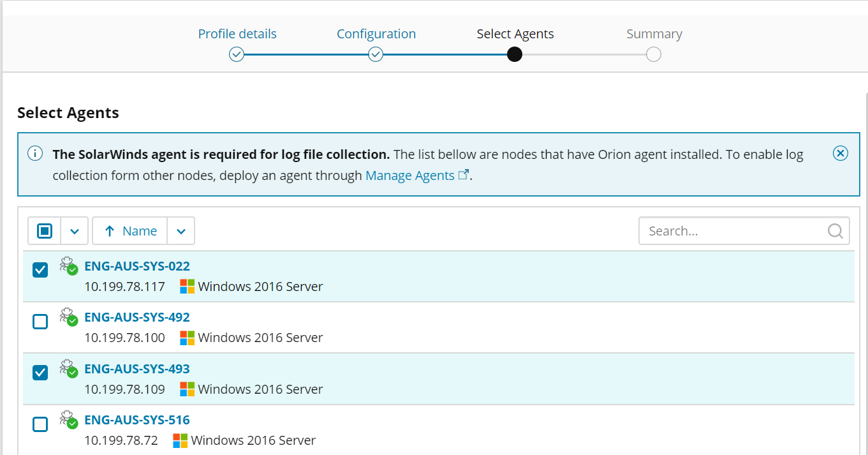Click the filled step circle under Select Agents
The width and height of the screenshot is (868, 455).
515,55
